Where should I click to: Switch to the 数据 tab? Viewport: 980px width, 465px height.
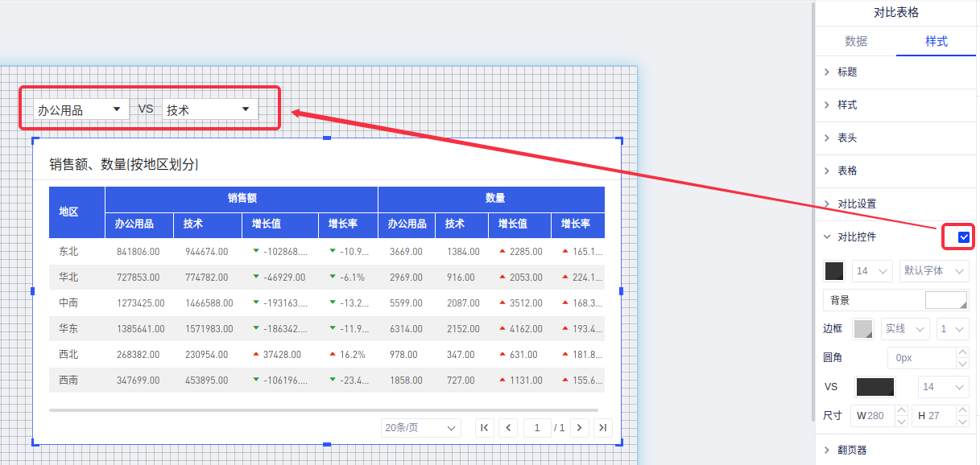[x=856, y=42]
